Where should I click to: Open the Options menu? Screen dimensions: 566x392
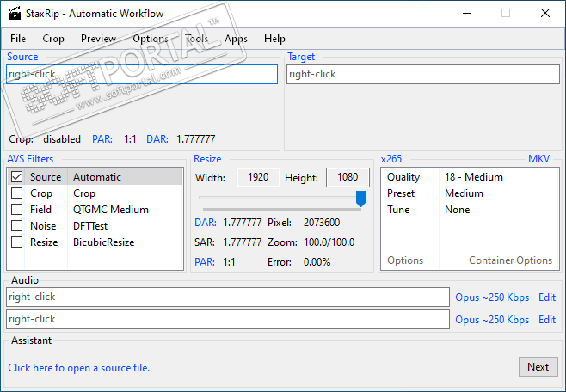tap(151, 38)
